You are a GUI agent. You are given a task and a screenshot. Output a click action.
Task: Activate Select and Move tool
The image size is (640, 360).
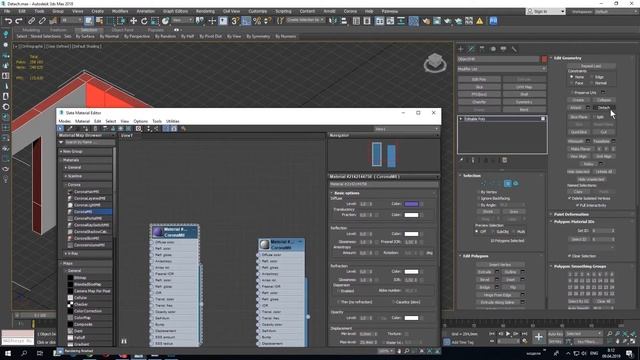click(x=133, y=21)
